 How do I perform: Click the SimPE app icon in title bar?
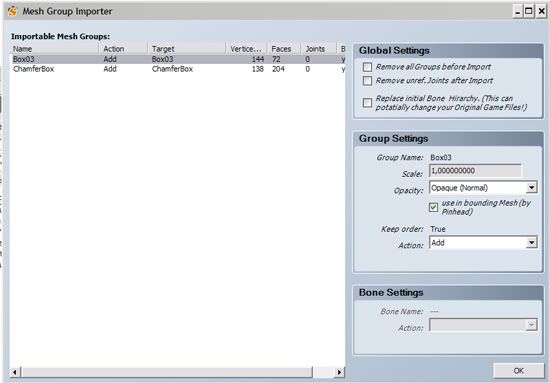[12, 11]
